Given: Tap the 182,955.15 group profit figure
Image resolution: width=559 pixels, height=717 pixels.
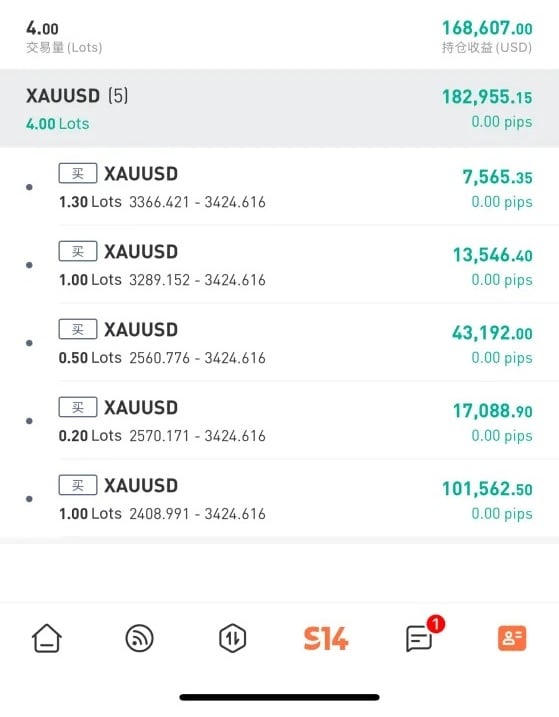Looking at the screenshot, I should (x=487, y=97).
